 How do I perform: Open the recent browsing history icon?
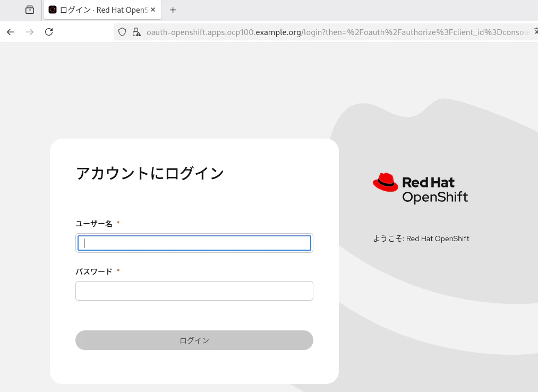click(x=30, y=10)
